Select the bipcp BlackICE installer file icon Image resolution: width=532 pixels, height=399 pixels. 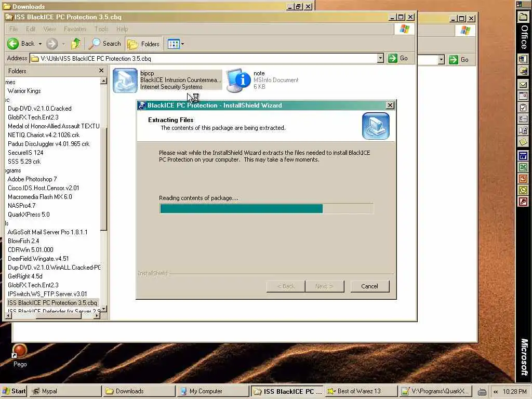pos(125,81)
